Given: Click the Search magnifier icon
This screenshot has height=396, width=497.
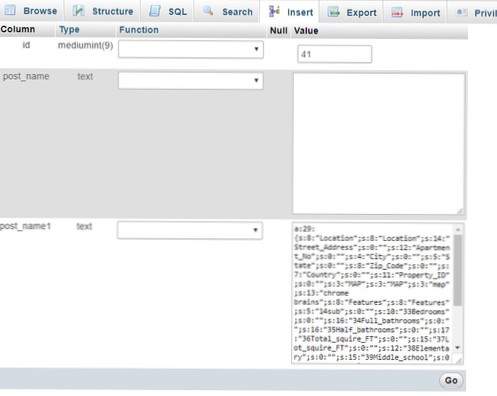Looking at the screenshot, I should point(208,11).
